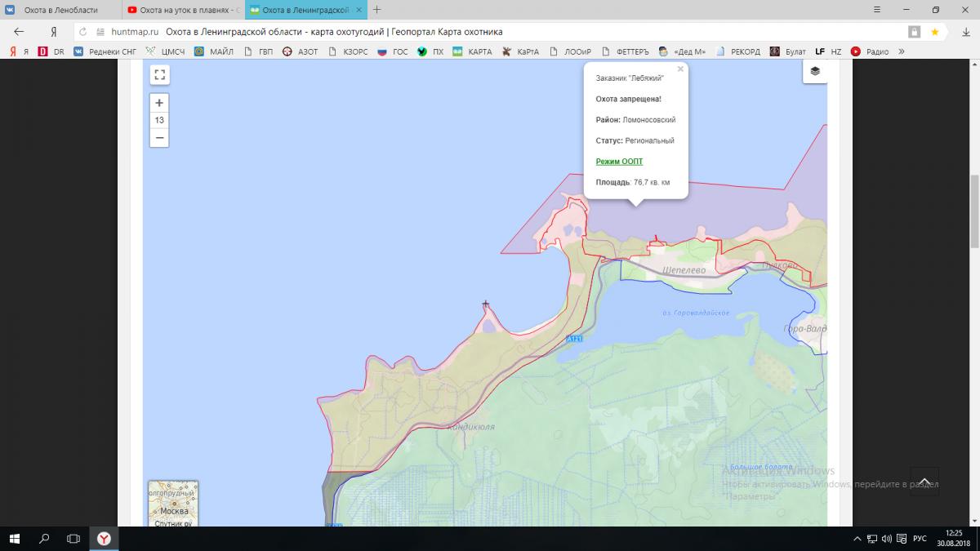Close the Лебяжий reserve info popup
The image size is (980, 551).
(x=680, y=69)
